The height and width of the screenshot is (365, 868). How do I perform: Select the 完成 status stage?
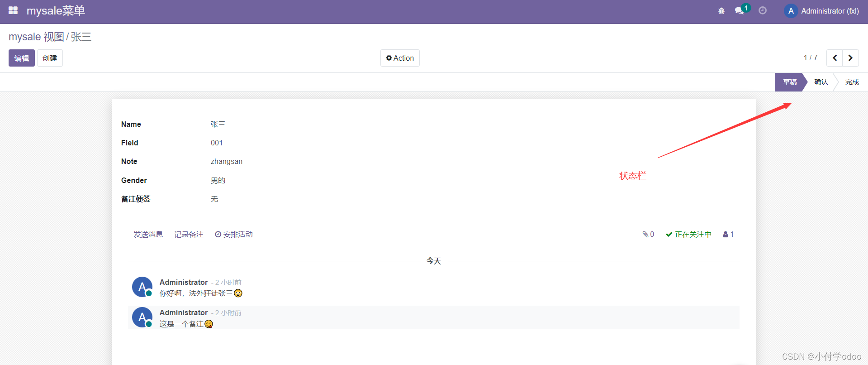click(852, 82)
